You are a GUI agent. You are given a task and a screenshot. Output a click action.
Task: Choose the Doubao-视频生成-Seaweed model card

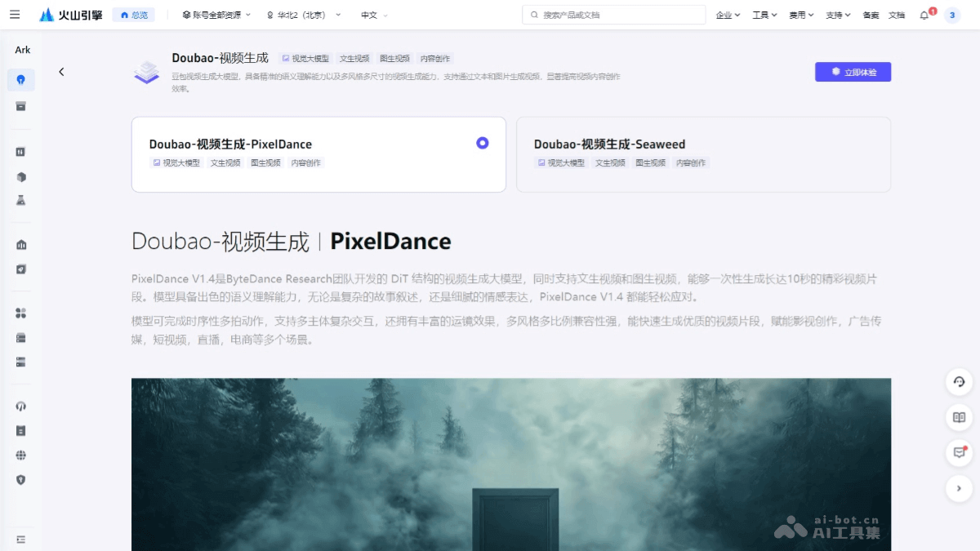(702, 153)
